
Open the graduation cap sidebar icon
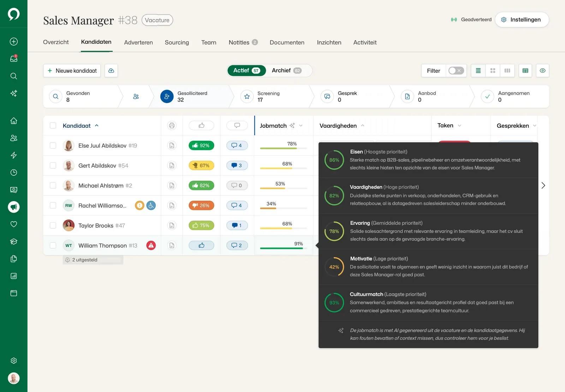click(x=13, y=241)
